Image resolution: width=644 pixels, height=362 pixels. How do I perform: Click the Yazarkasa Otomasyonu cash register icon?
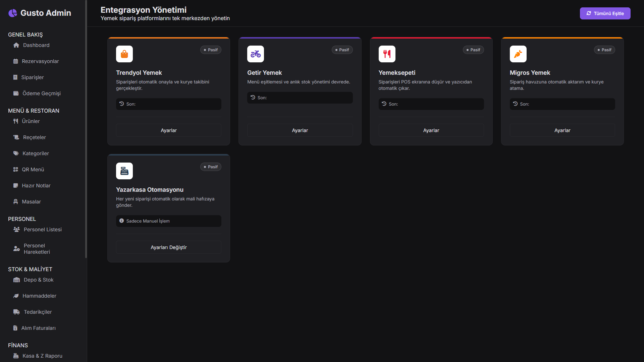point(124,171)
